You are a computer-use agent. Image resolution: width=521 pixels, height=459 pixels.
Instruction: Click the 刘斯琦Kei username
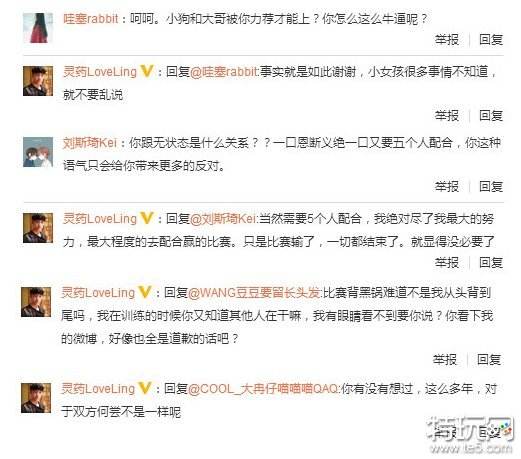(90, 143)
